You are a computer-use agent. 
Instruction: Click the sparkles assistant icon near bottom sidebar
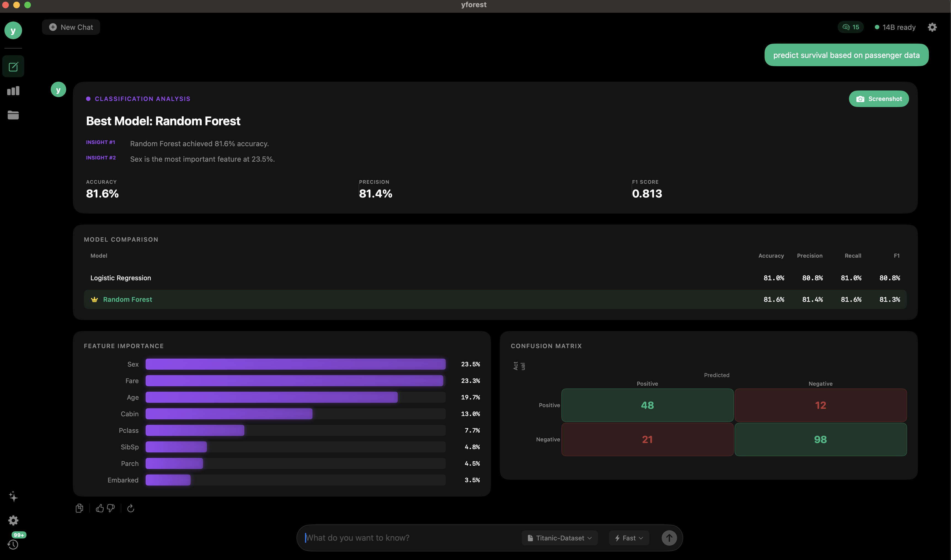[13, 496]
